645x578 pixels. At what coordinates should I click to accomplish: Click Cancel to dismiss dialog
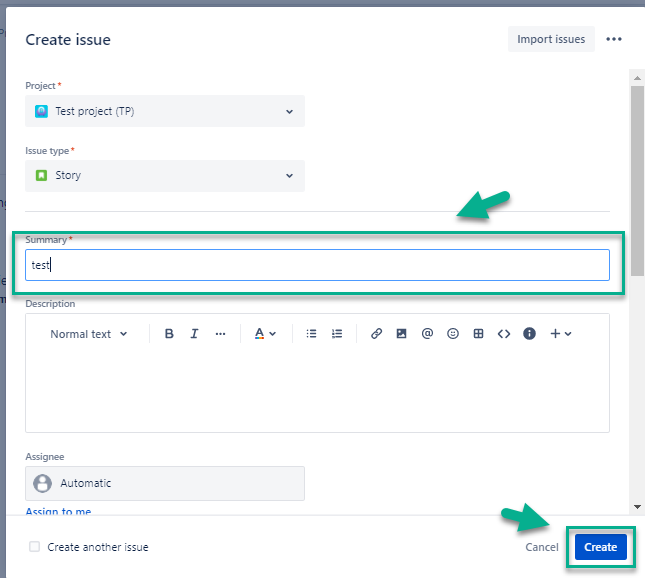[542, 547]
